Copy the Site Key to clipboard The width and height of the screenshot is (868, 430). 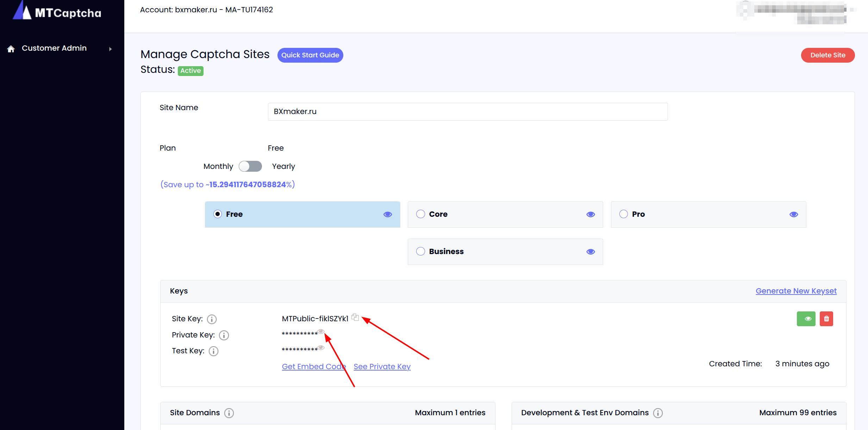coord(355,317)
